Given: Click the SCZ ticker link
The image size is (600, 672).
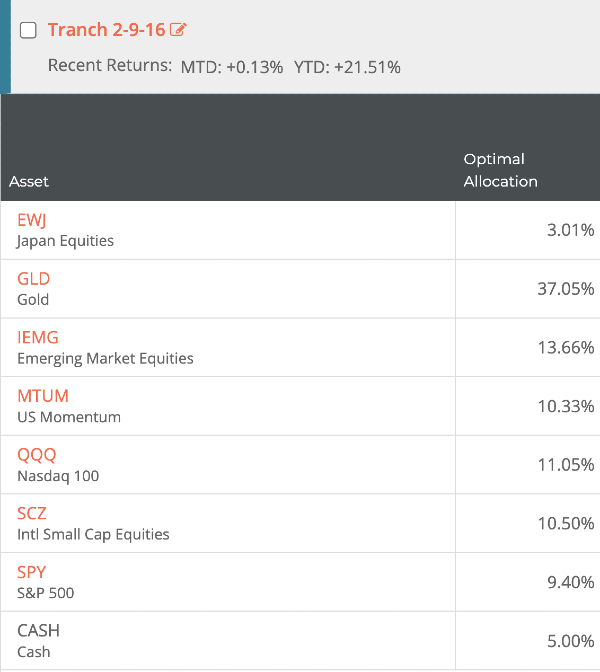Looking at the screenshot, I should (x=33, y=513).
